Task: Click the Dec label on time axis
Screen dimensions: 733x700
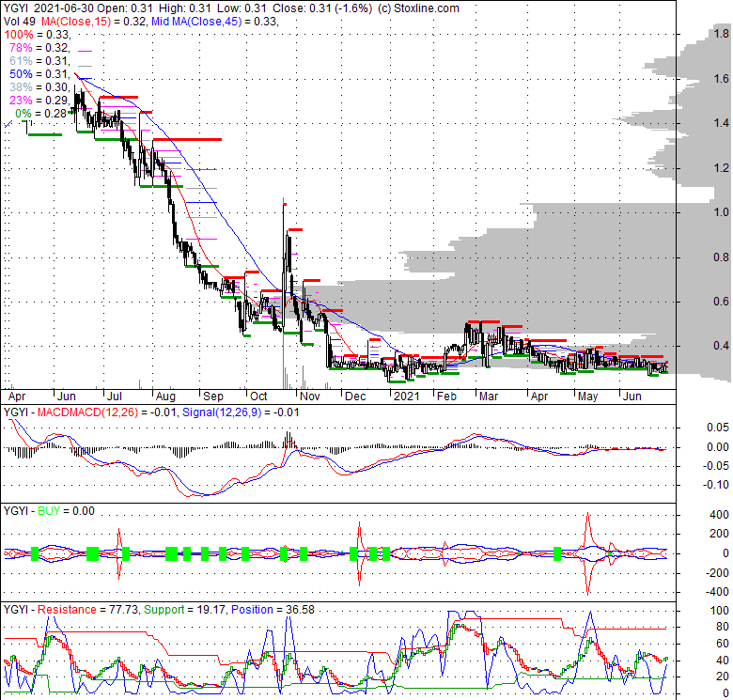Action: (355, 397)
